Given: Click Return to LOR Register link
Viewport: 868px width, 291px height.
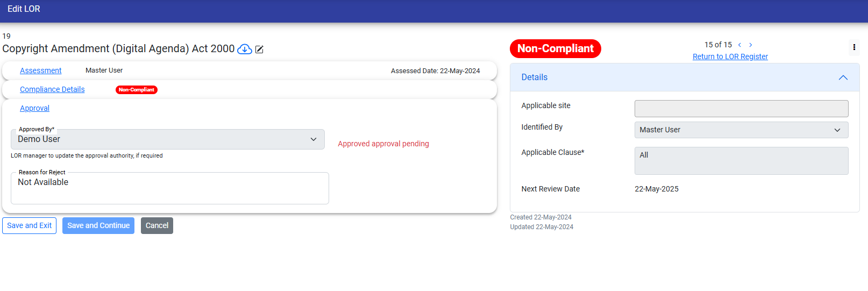Looking at the screenshot, I should coord(730,56).
